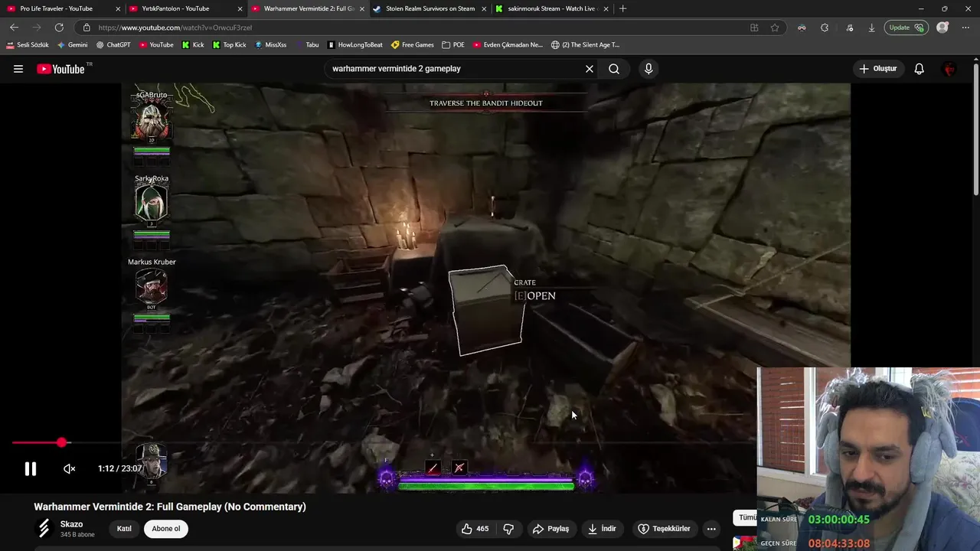Open Sesli Sözlük bookmark
Viewport: 980px width, 551px height.
(28, 45)
